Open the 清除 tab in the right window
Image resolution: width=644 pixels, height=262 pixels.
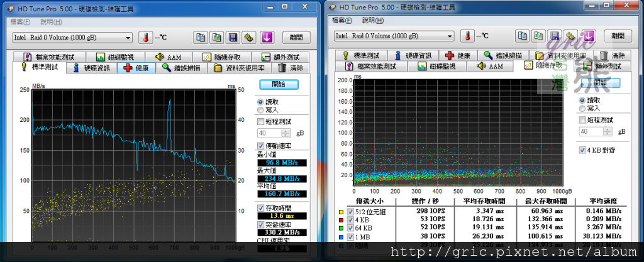pos(613,55)
